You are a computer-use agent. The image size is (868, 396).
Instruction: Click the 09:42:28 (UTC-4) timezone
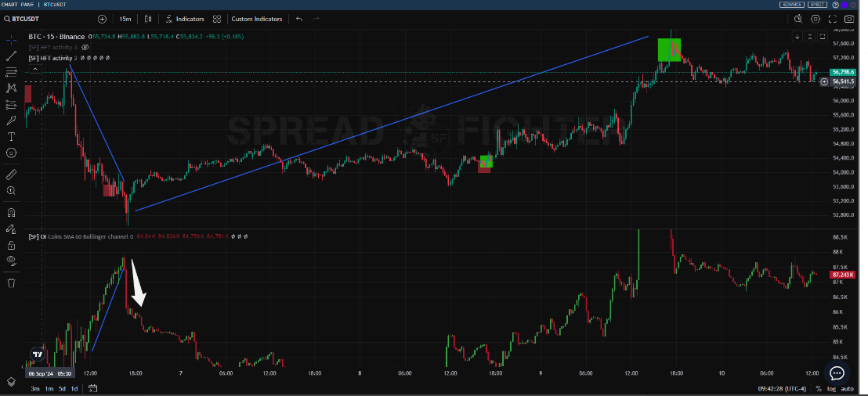pos(782,389)
